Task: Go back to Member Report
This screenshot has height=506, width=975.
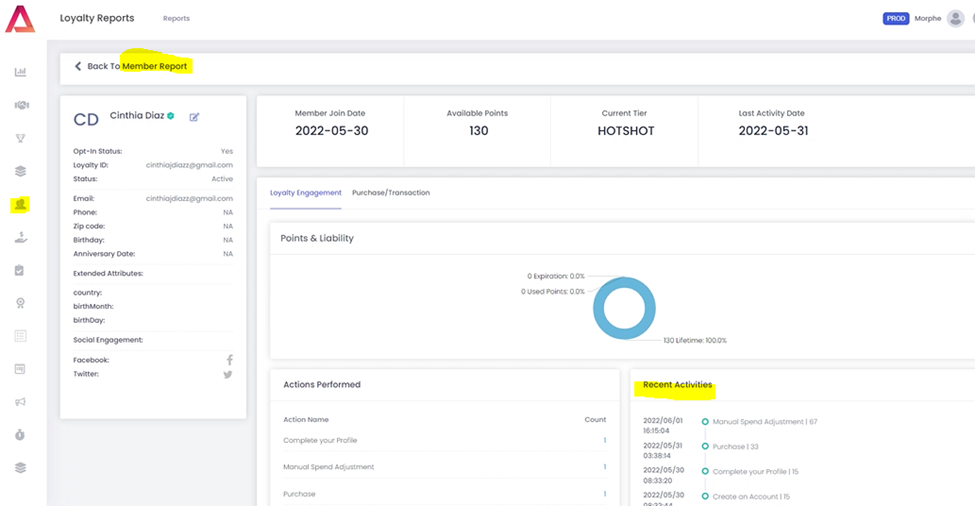Action: 137,66
